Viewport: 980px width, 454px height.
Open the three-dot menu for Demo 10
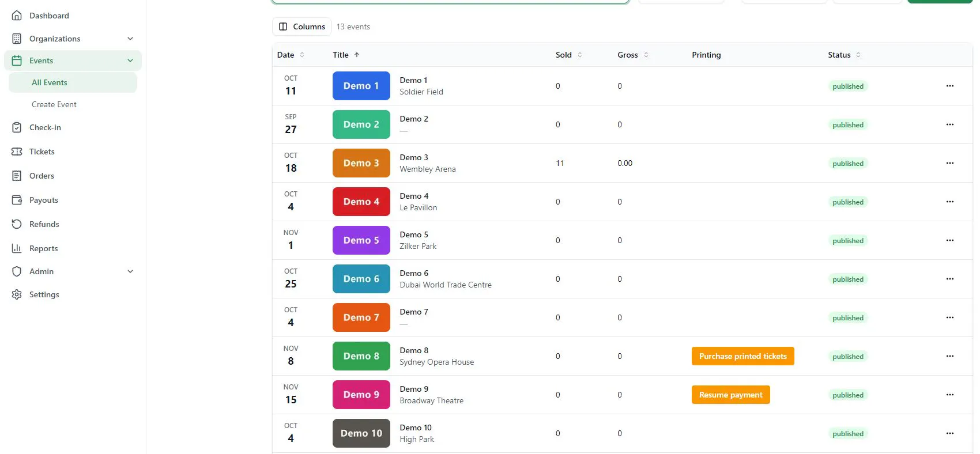pyautogui.click(x=950, y=433)
